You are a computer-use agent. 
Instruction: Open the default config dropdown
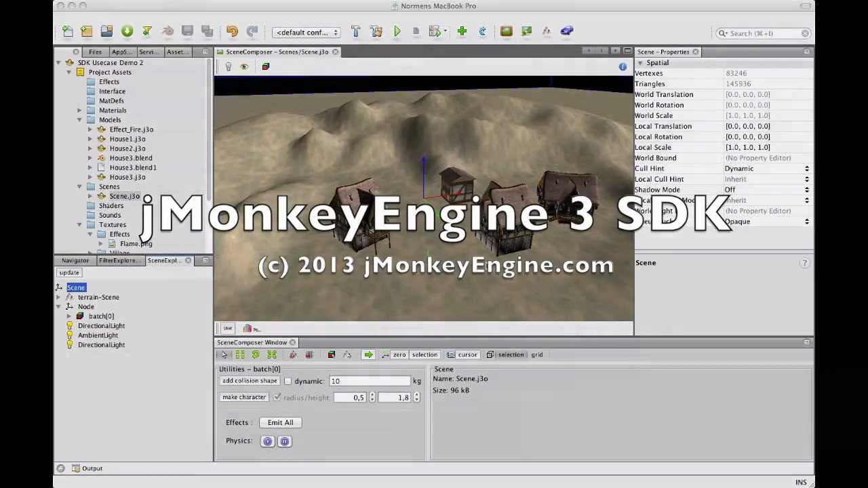[307, 33]
